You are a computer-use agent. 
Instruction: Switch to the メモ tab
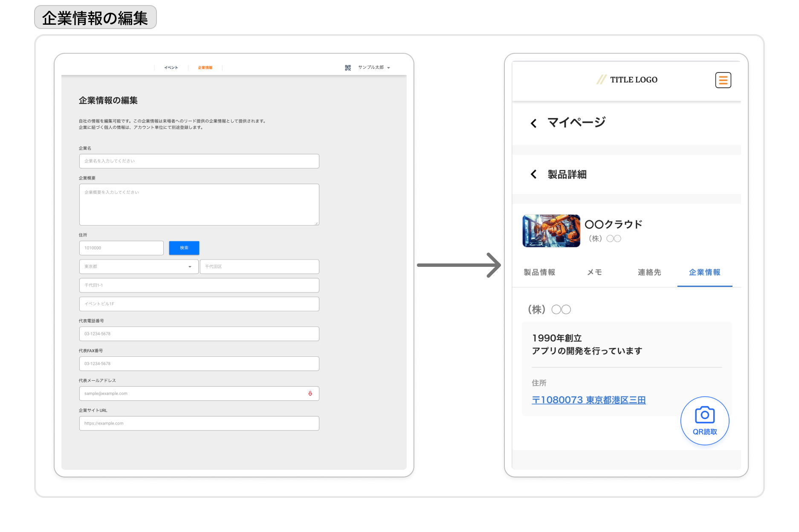point(595,272)
